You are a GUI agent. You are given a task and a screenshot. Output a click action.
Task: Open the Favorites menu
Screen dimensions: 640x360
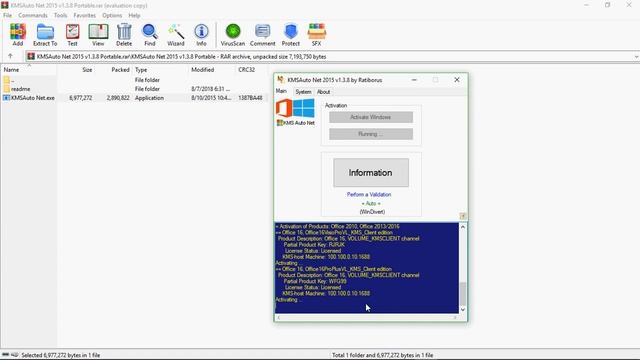[x=84, y=15]
